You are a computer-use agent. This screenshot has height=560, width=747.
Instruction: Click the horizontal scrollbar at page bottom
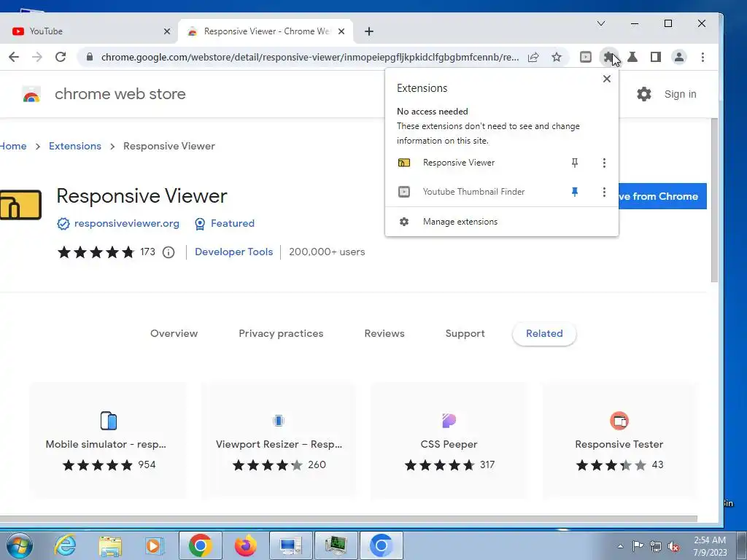tap(349, 518)
